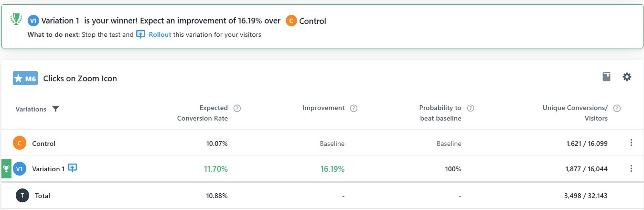Click the Rollout icon in the banner

[x=140, y=35]
